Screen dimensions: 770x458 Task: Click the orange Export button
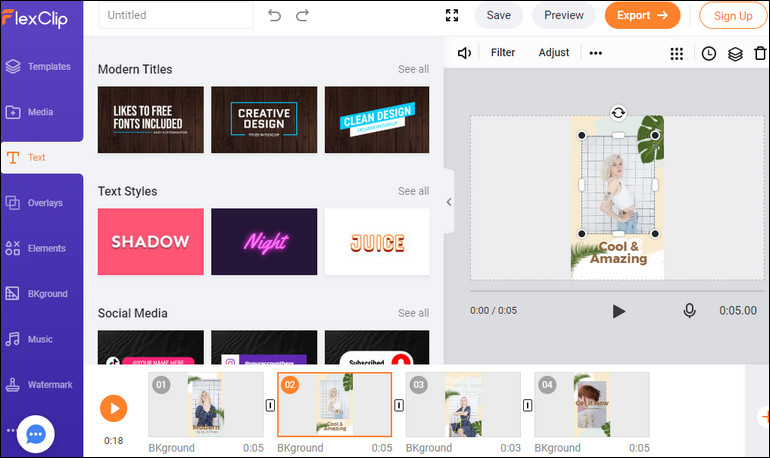point(642,15)
